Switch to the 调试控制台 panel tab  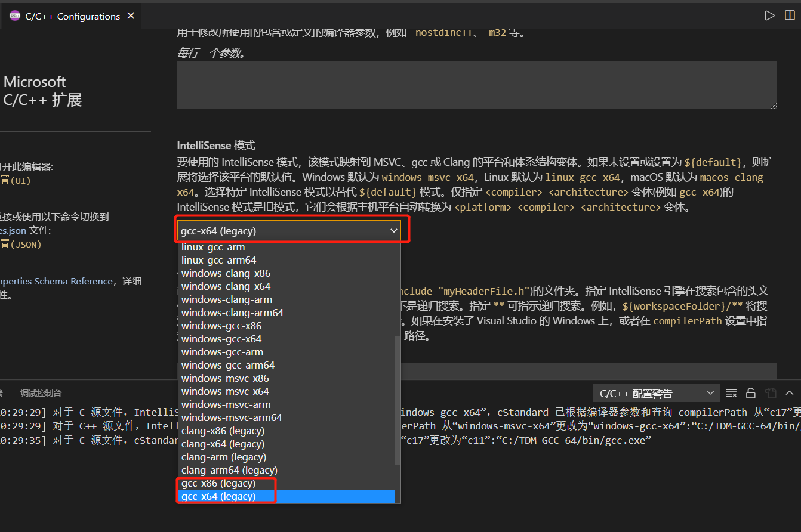point(41,394)
